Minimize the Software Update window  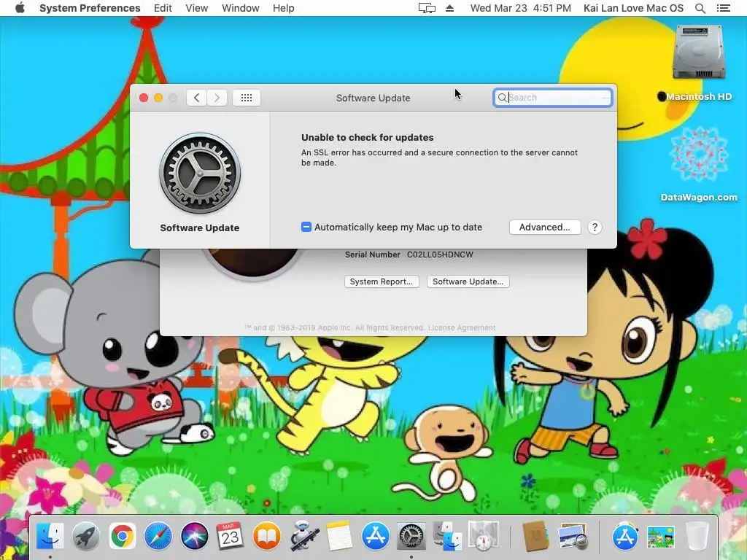(x=158, y=98)
